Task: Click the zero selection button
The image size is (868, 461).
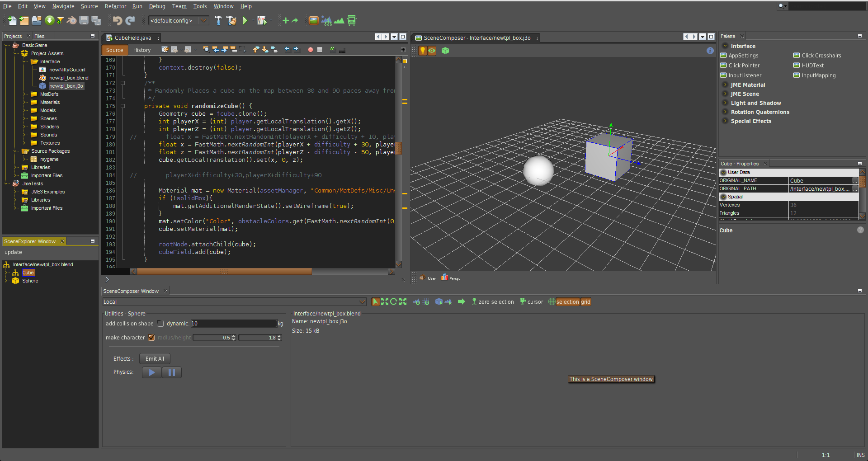Action: [493, 301]
